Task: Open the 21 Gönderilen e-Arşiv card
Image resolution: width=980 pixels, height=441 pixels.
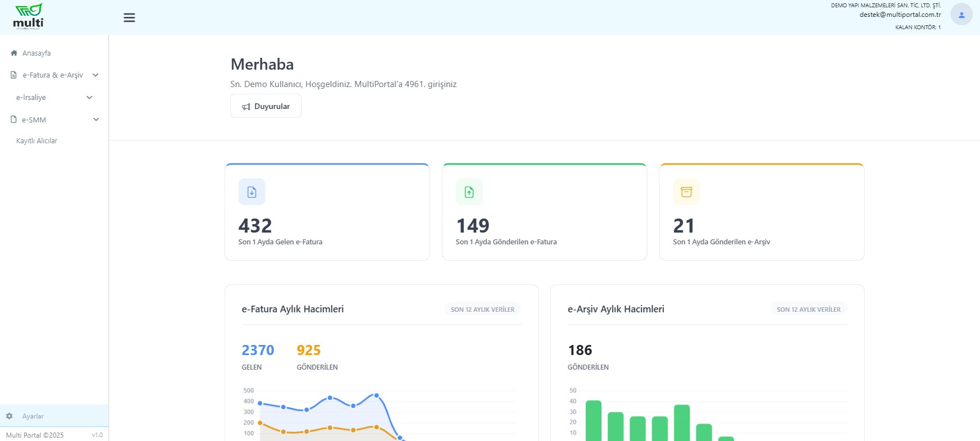Action: (762, 212)
